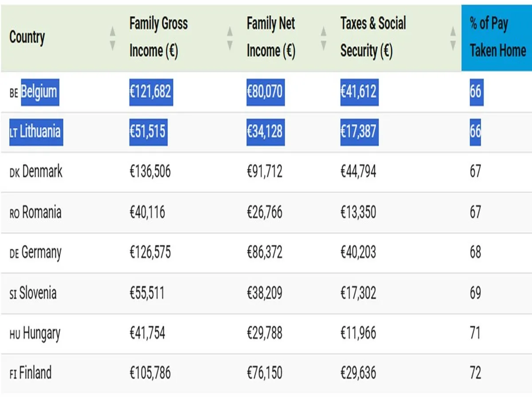Sort by Taxes & Social Security arrows

[x=453, y=38]
